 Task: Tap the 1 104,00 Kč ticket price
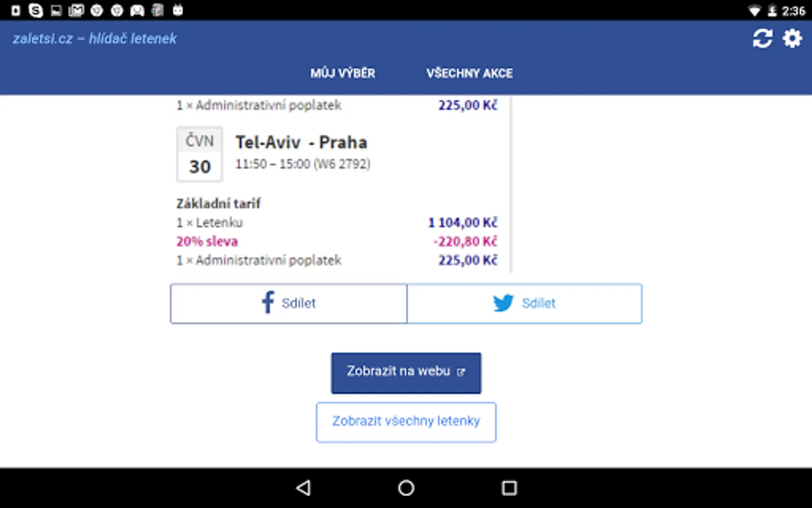[x=462, y=222]
